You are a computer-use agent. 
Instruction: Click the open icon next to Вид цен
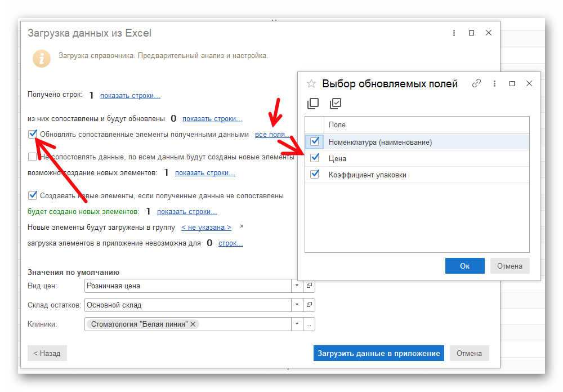coord(309,286)
